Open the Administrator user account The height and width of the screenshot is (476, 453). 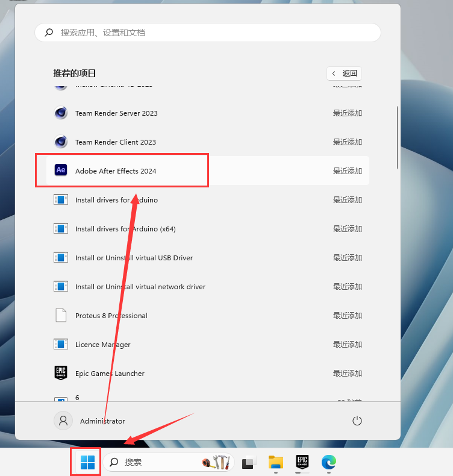(x=89, y=421)
